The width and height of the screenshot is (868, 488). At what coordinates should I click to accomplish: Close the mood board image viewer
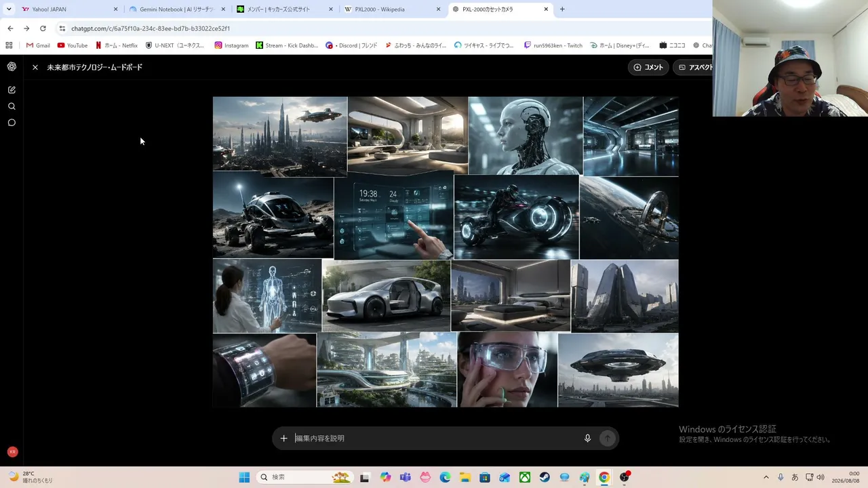(35, 67)
